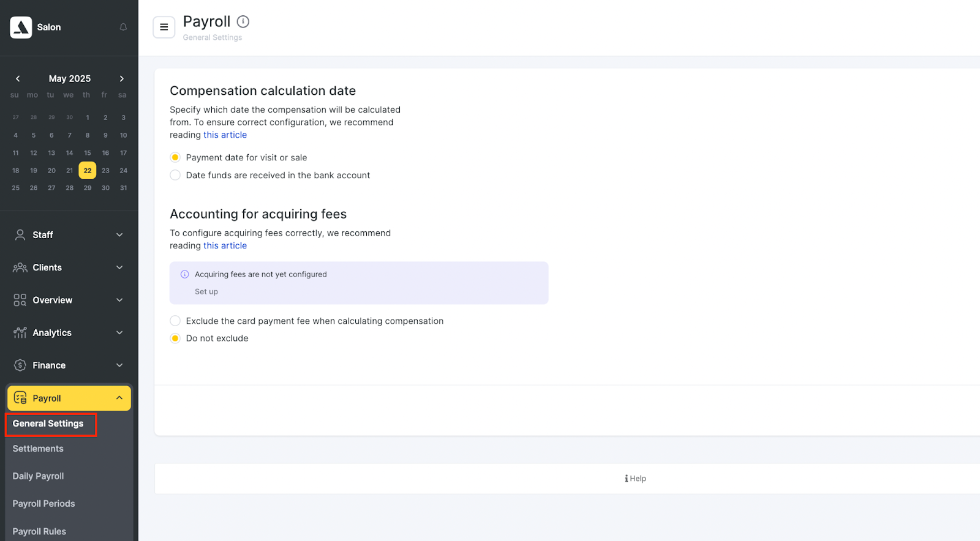The width and height of the screenshot is (980, 541).
Task: Open the Finance section label
Action: (x=49, y=365)
